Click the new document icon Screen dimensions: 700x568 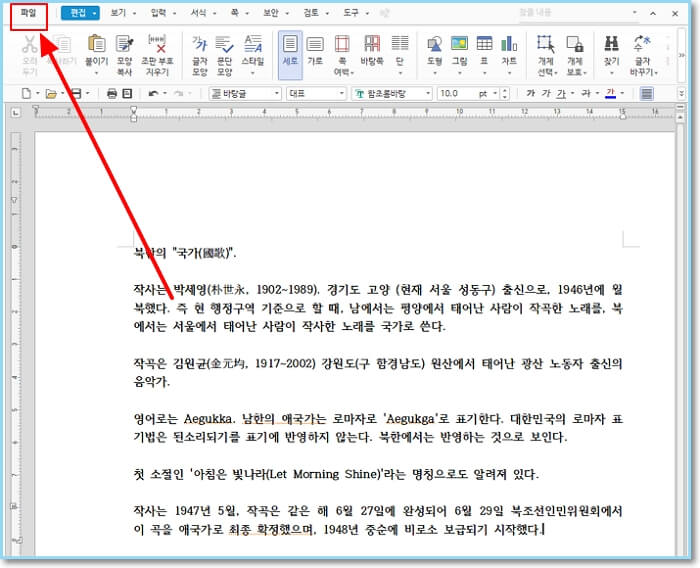26,93
